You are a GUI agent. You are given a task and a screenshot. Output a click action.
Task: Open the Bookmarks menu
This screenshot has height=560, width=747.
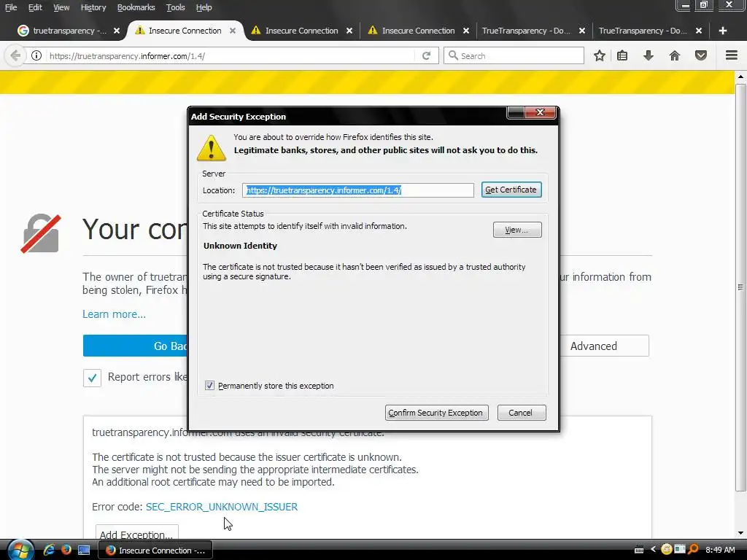pos(136,7)
